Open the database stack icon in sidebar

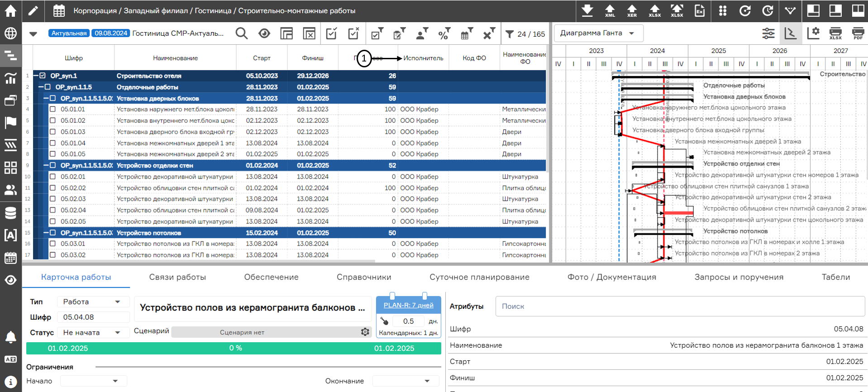tap(10, 213)
